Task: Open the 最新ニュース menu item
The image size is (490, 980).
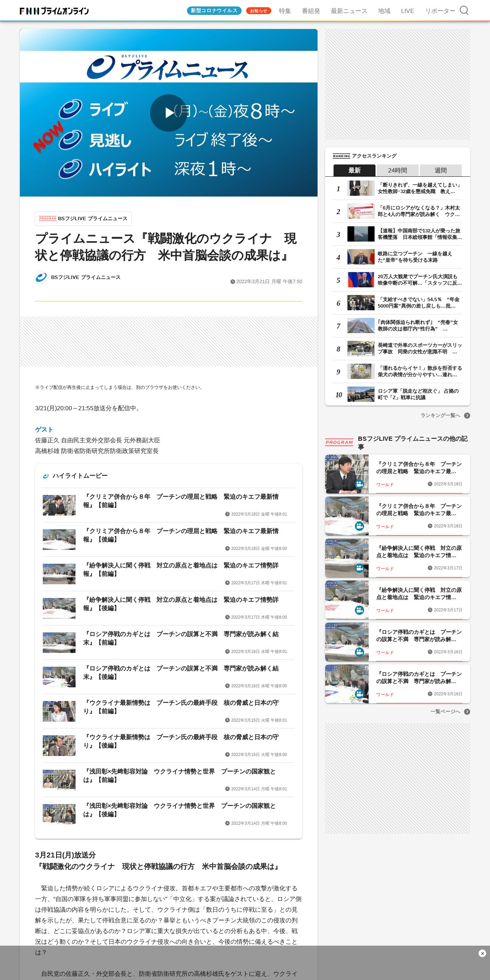Action: point(349,11)
